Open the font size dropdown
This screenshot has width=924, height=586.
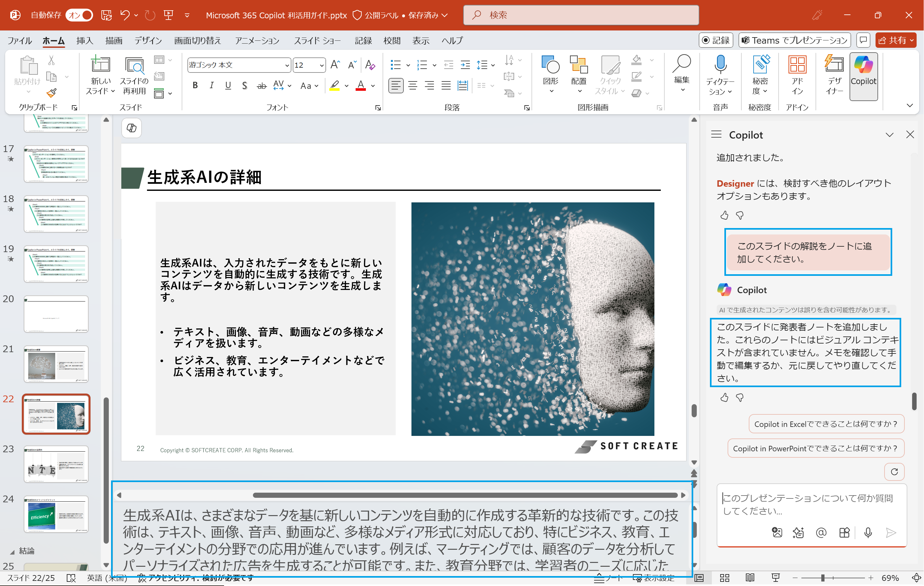coord(322,65)
